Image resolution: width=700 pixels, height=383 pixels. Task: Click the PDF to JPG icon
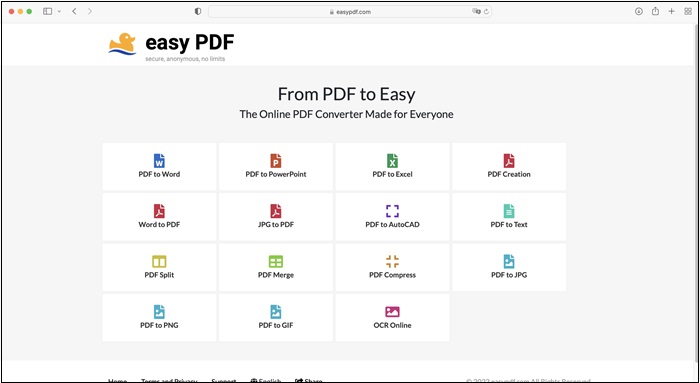coord(509,262)
